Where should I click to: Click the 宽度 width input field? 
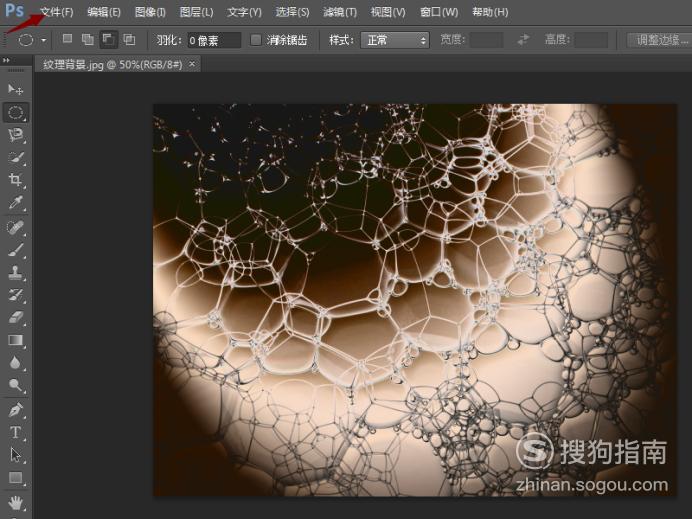pyautogui.click(x=486, y=40)
